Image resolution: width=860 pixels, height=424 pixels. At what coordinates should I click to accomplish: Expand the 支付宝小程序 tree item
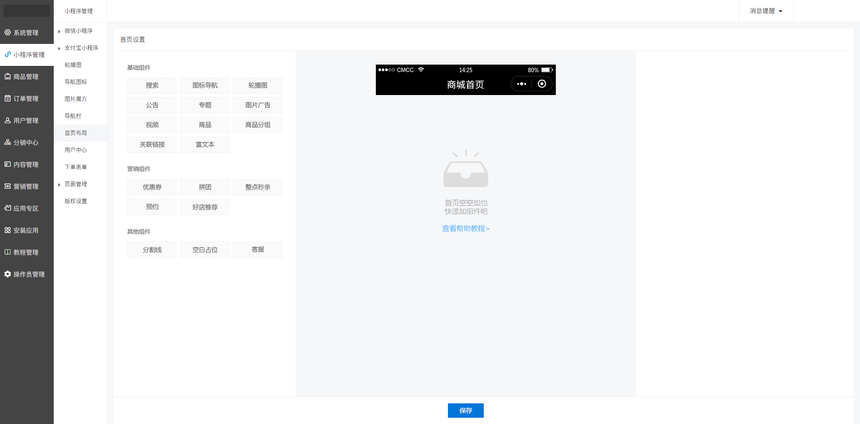click(x=59, y=48)
